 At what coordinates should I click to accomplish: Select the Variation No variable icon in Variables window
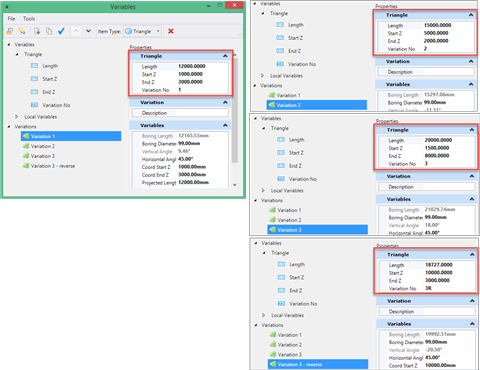pos(34,105)
